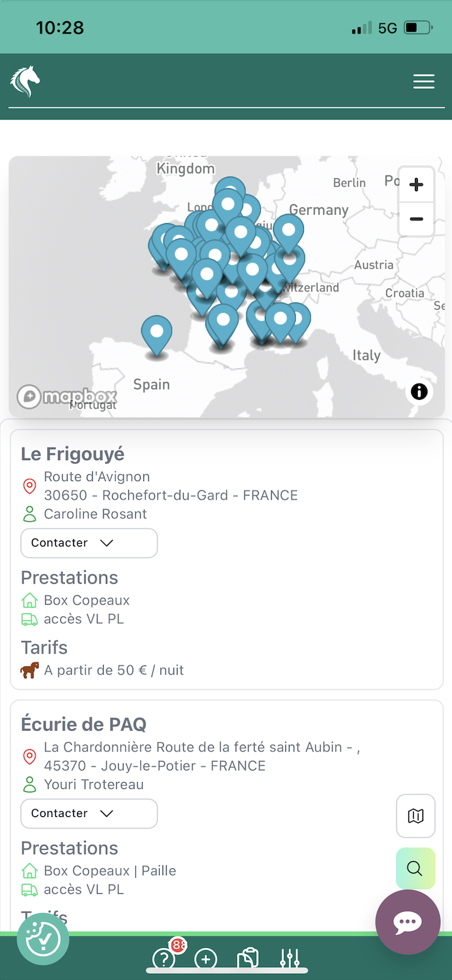The width and height of the screenshot is (452, 980).
Task: Open the Écurie de PAQ listing title
Action: click(83, 724)
